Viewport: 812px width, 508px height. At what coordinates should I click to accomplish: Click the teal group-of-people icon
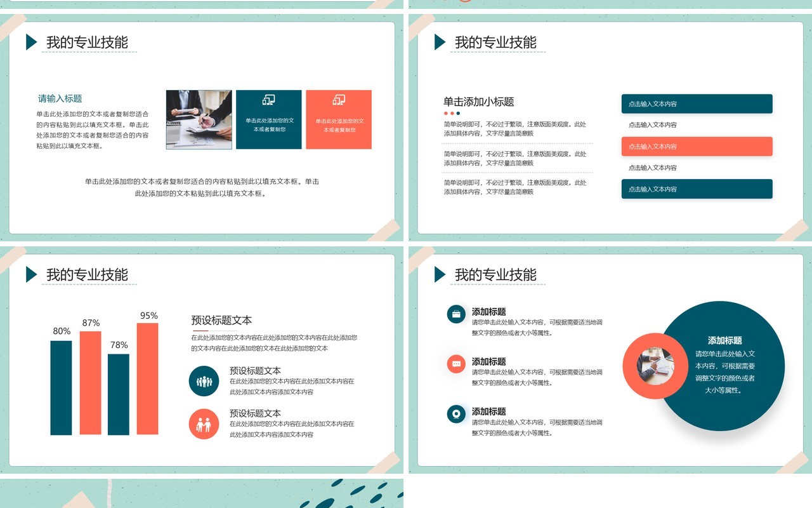tap(204, 381)
